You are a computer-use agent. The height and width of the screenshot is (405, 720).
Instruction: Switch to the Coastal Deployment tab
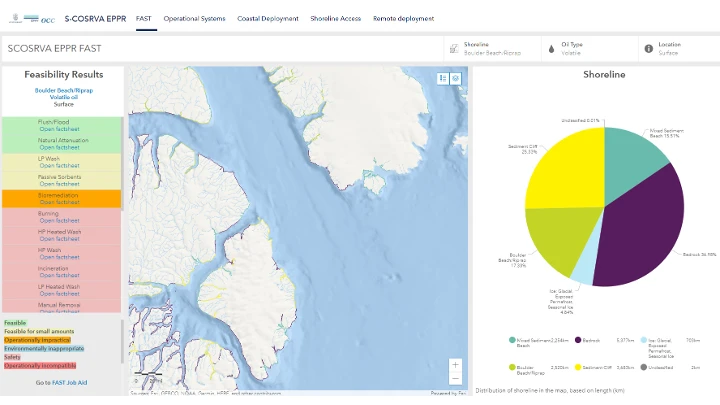(269, 18)
